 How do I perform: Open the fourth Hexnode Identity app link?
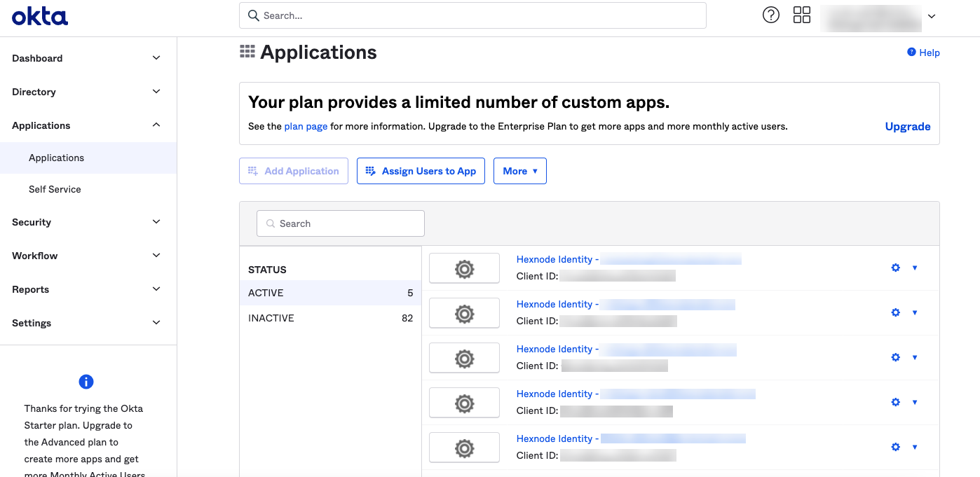(x=636, y=394)
